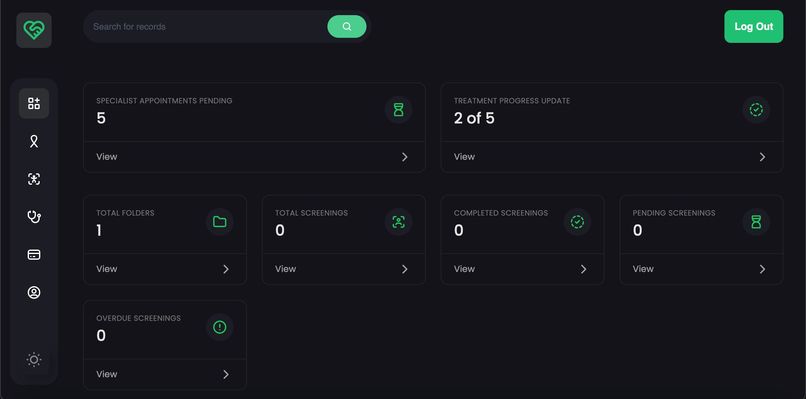Expand Treatment Progress Update via chevron arrow
Screen dimensions: 806x399
point(762,157)
